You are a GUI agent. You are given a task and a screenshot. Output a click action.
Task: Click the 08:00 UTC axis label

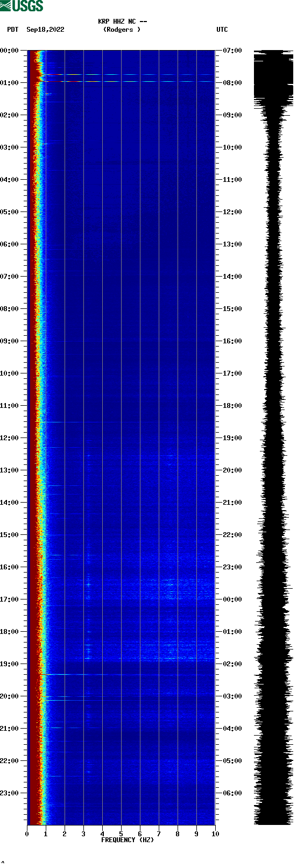tap(232, 83)
